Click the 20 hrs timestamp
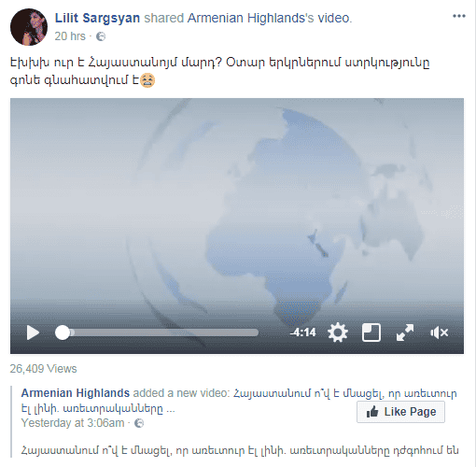 (70, 36)
